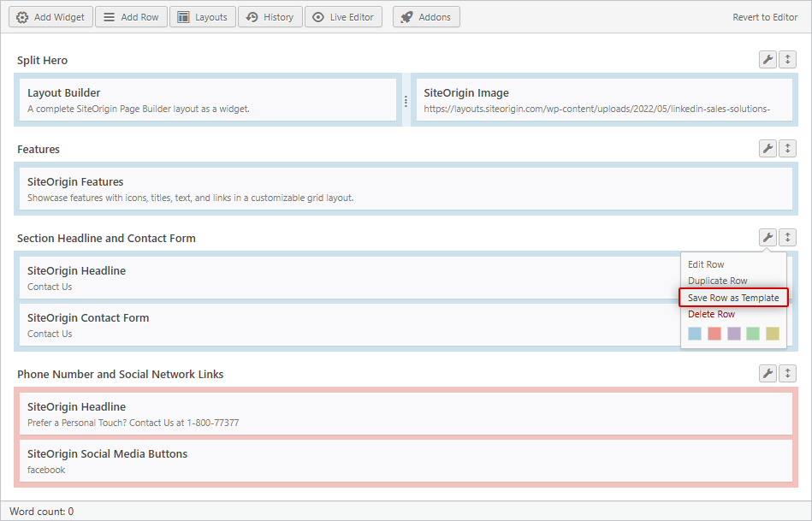Click the Revert to Editor link

pyautogui.click(x=765, y=17)
